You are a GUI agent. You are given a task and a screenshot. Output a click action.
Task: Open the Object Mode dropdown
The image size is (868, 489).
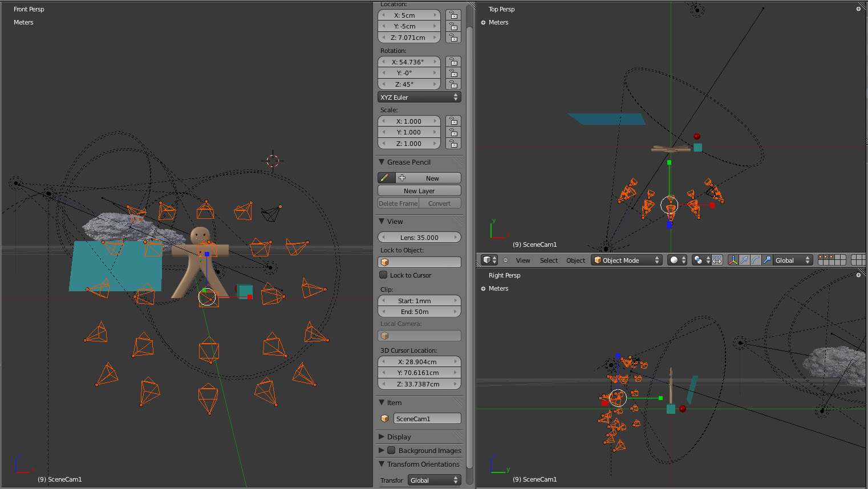coord(626,260)
